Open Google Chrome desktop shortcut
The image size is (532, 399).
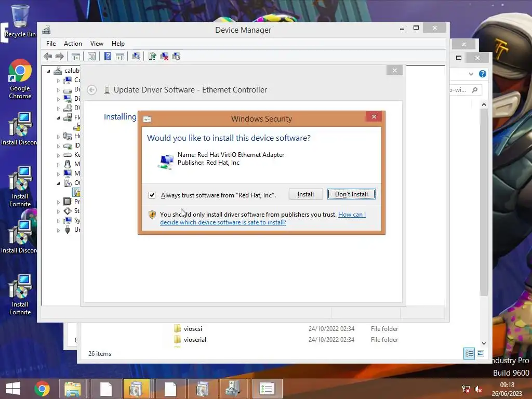pos(20,79)
